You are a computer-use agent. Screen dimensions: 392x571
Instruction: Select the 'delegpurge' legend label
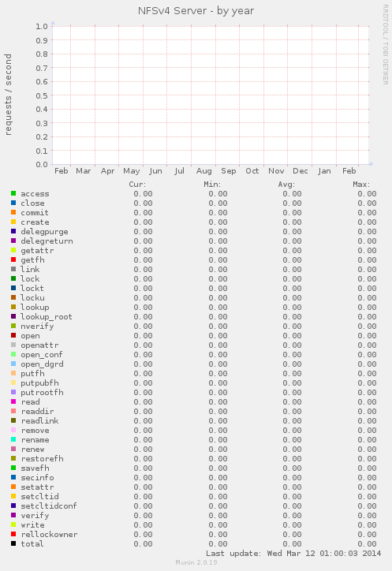click(44, 232)
